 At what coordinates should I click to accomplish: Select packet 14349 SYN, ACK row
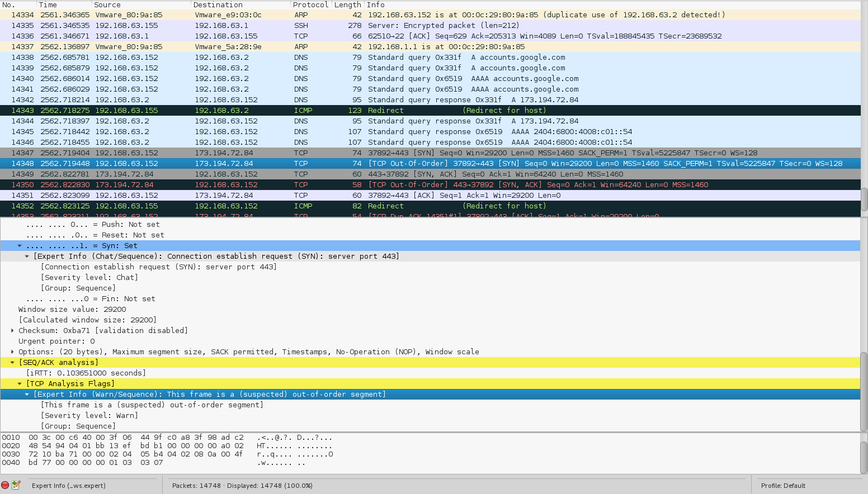pos(430,174)
